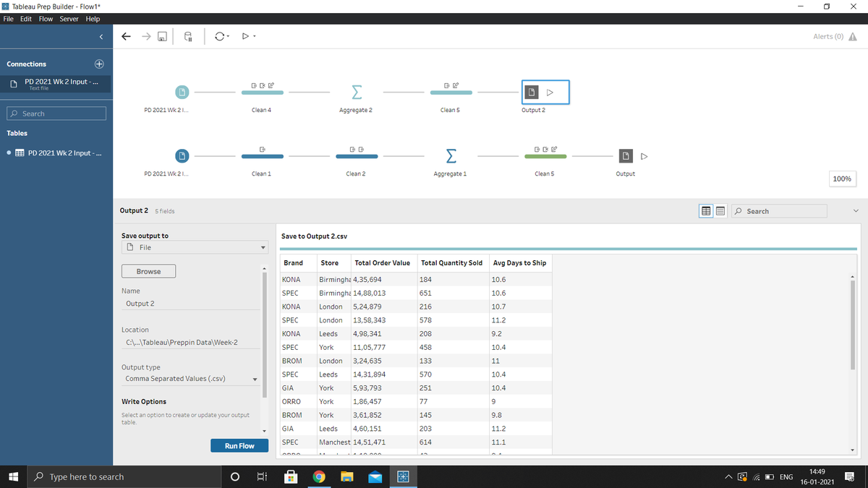
Task: Click the 100% zoom level button
Action: click(x=842, y=179)
